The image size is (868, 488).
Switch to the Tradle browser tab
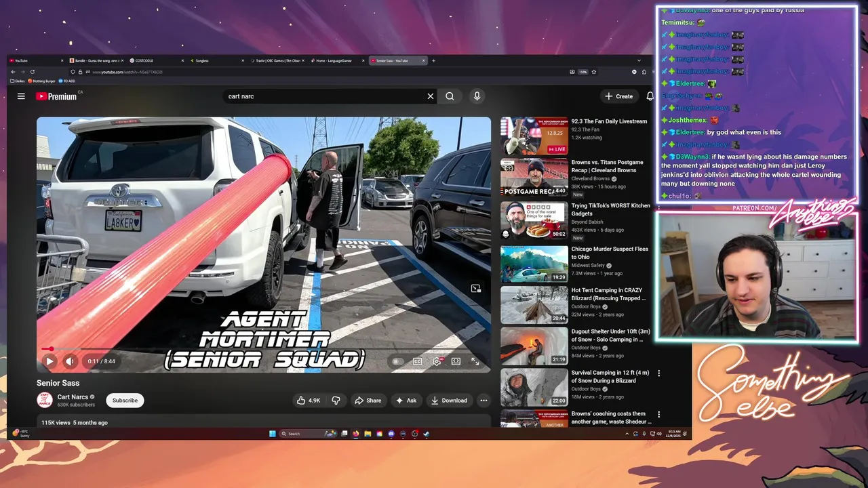pos(277,60)
